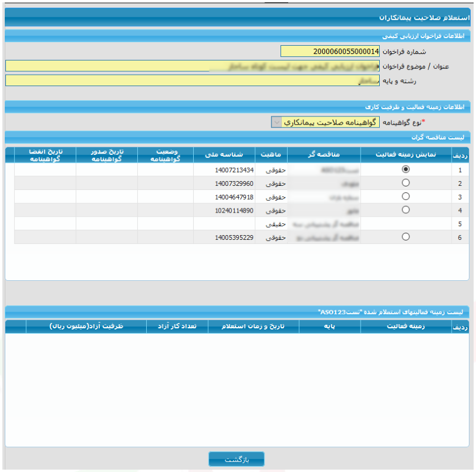Click the تعداد کار آزاد column header
Viewport: 476px width, 472px height.
(177, 327)
